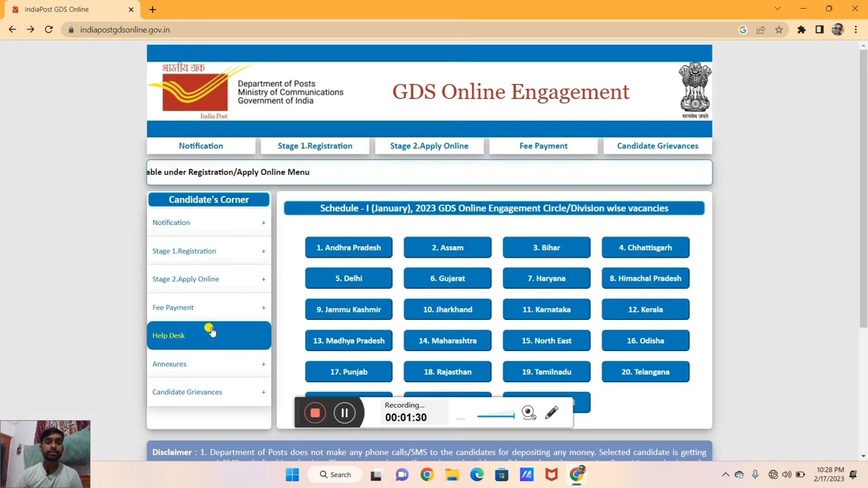Image resolution: width=868 pixels, height=488 pixels.
Task: Open File Explorer from the taskbar
Action: click(452, 474)
